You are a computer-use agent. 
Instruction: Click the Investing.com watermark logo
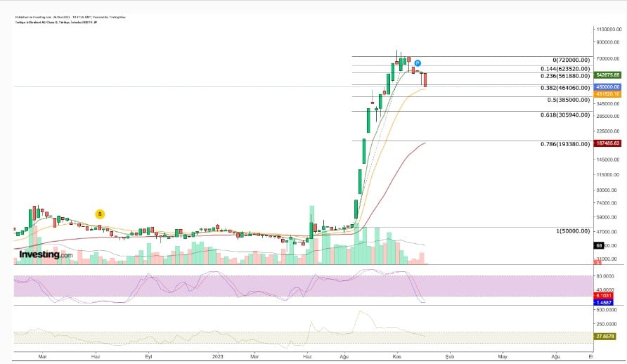pyautogui.click(x=46, y=254)
